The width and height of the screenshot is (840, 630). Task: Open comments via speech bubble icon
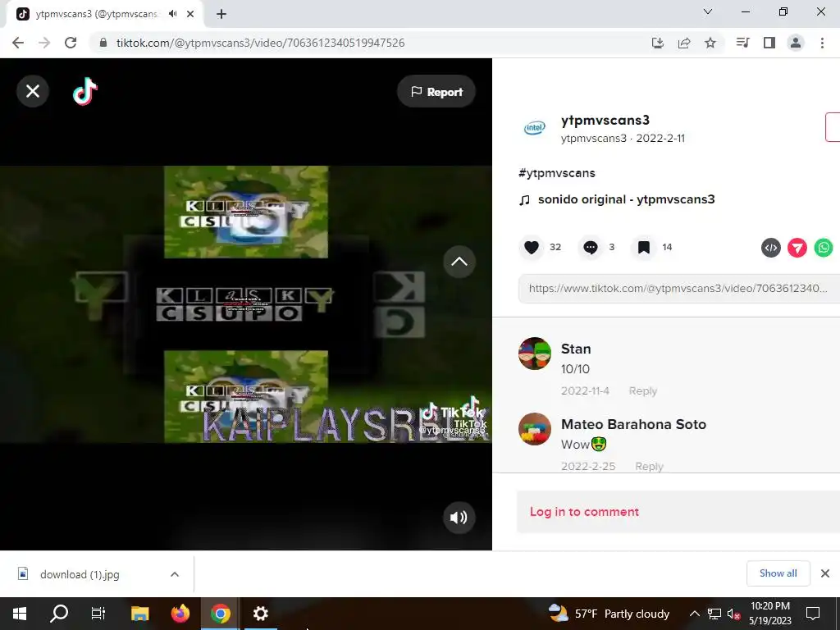click(x=591, y=247)
